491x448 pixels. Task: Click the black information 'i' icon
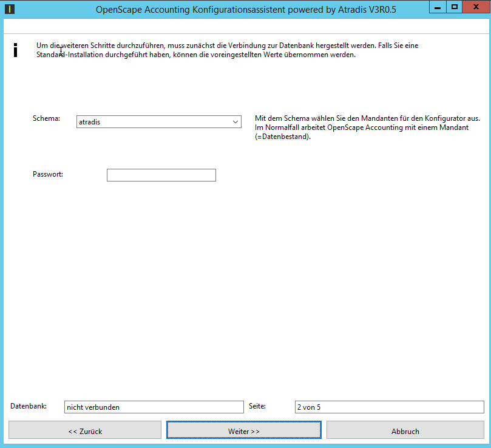point(15,50)
